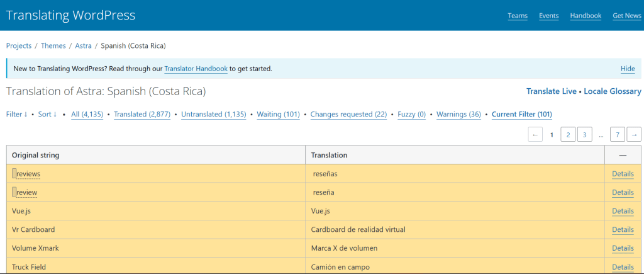Click the glossary term 'review'
Screen dimensions: 644x274
[x=27, y=192]
